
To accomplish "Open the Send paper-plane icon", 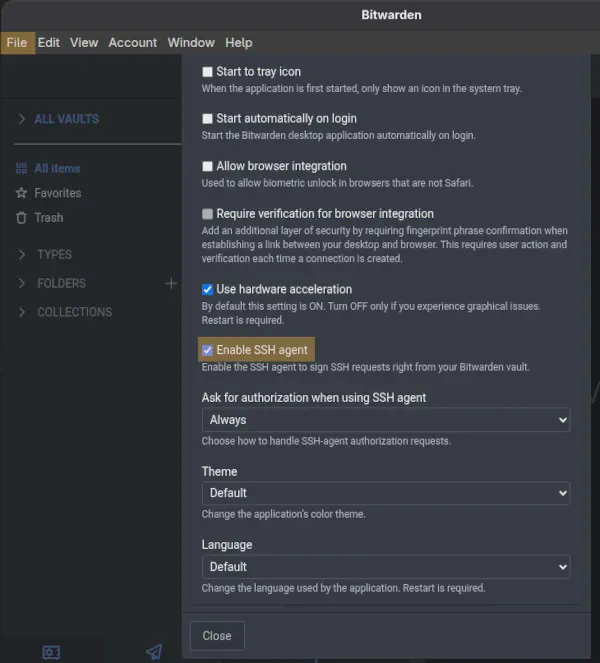I will coord(154,652).
